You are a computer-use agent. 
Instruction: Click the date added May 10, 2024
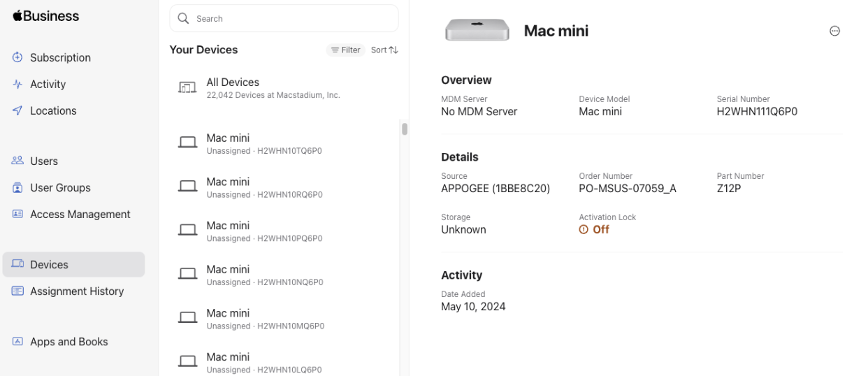(473, 306)
